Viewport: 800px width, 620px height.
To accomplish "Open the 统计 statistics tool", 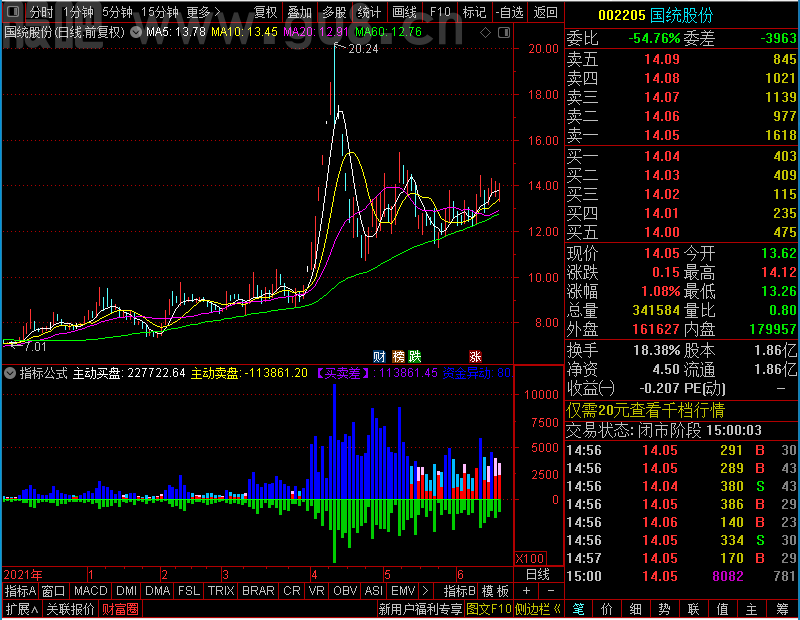I will (369, 11).
